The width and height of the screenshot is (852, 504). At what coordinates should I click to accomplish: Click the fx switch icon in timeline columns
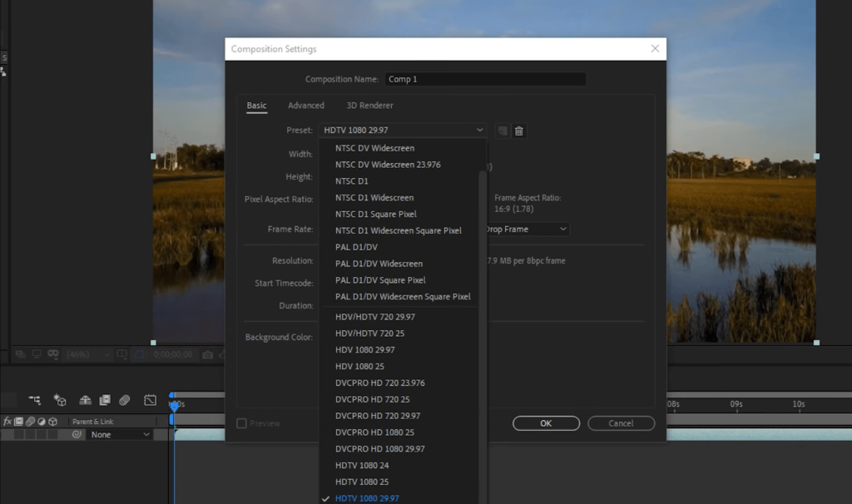(x=8, y=421)
